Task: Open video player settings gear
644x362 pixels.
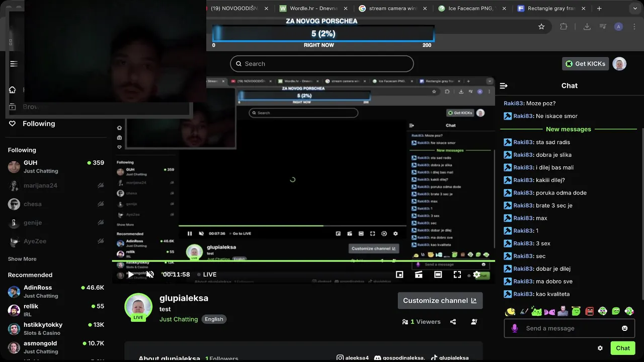Action: pos(476,275)
